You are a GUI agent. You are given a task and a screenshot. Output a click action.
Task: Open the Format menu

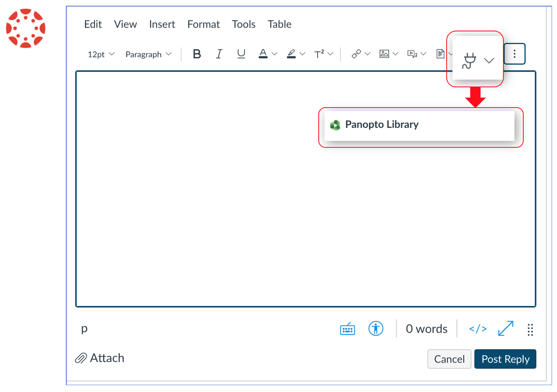(203, 24)
